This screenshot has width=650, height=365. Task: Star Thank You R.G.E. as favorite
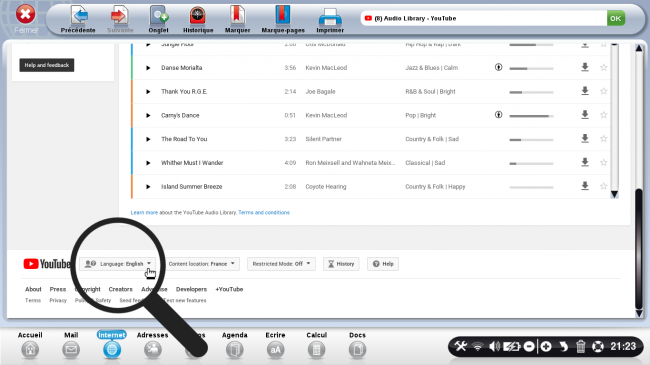(x=604, y=91)
